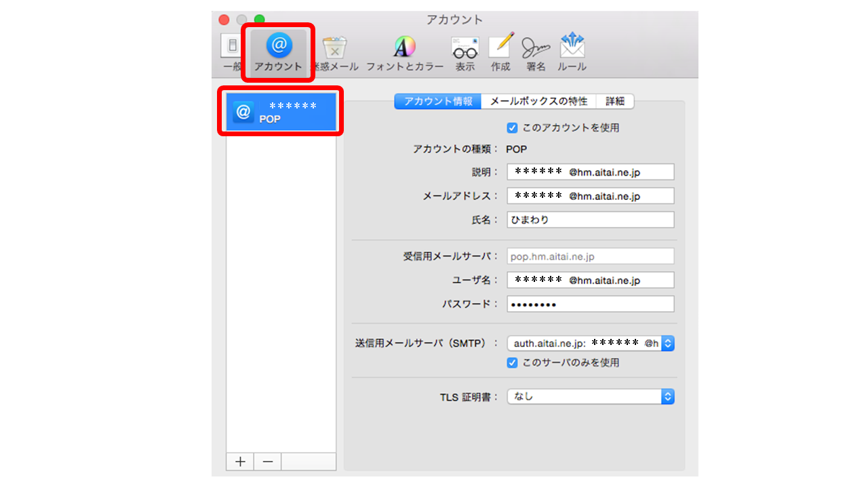Click the 受信用メールサーバ field
The image size is (868, 488).
[591, 256]
